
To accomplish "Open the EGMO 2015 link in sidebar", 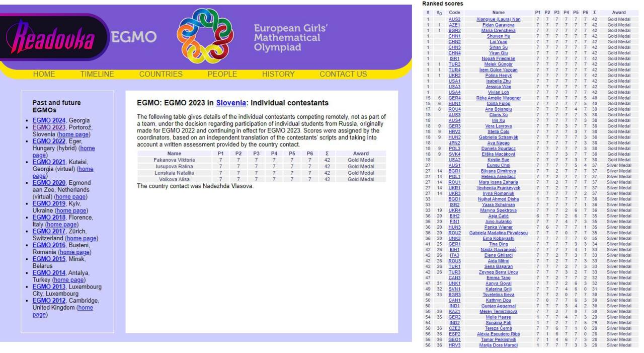I will [x=49, y=259].
